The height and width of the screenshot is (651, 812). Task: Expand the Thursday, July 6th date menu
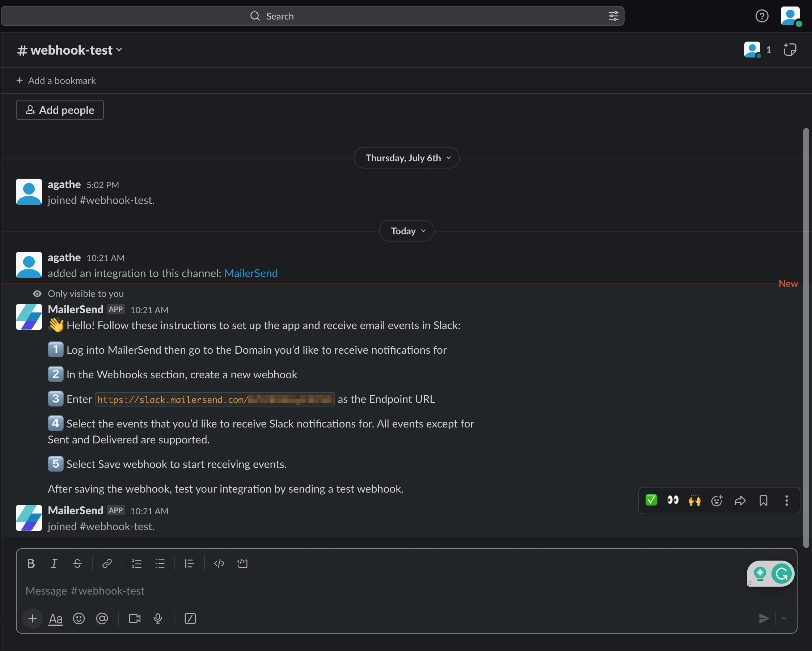[x=406, y=158]
